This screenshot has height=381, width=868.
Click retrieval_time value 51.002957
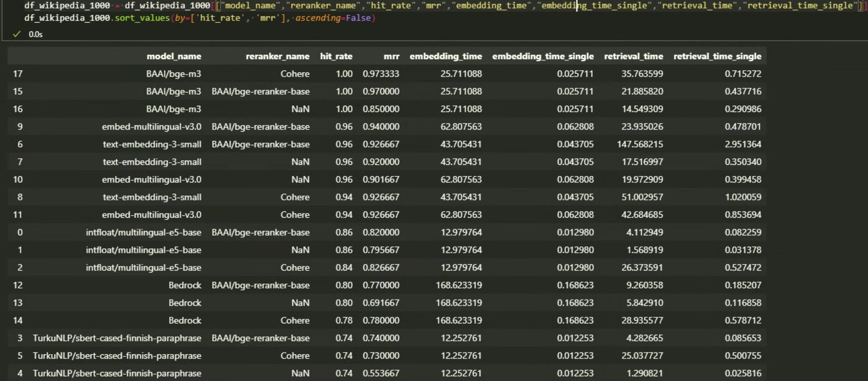tap(642, 197)
